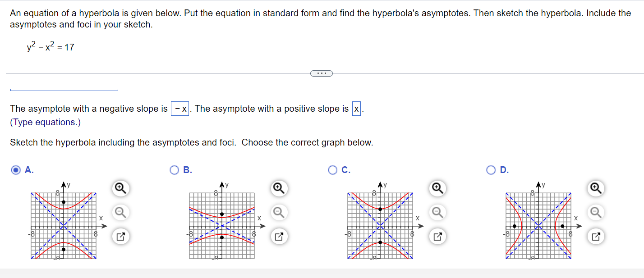Select answer choice C
This screenshot has height=278, width=644.
pyautogui.click(x=332, y=170)
